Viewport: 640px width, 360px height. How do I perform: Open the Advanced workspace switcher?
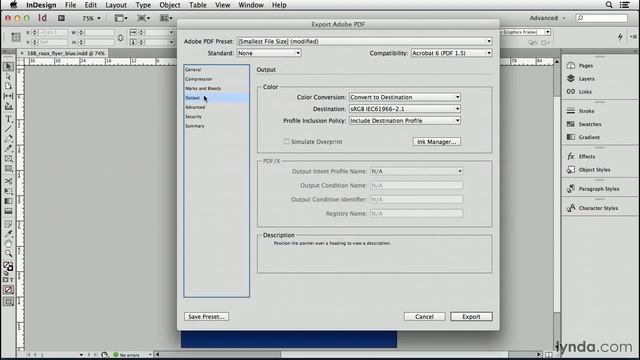(x=547, y=18)
